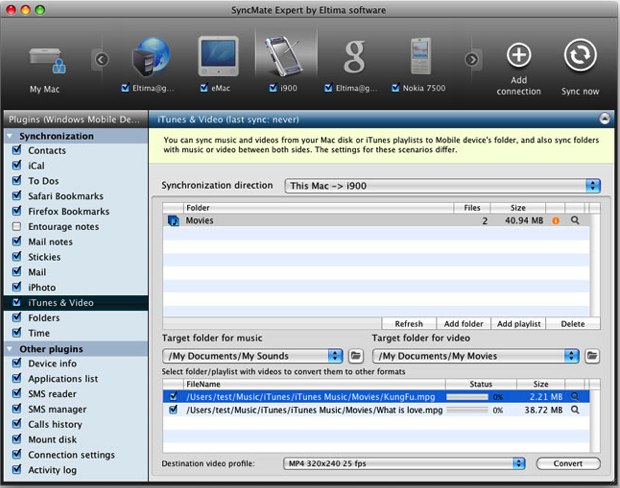Click the KungFu.mpg conversion progress bar

[x=467, y=397]
